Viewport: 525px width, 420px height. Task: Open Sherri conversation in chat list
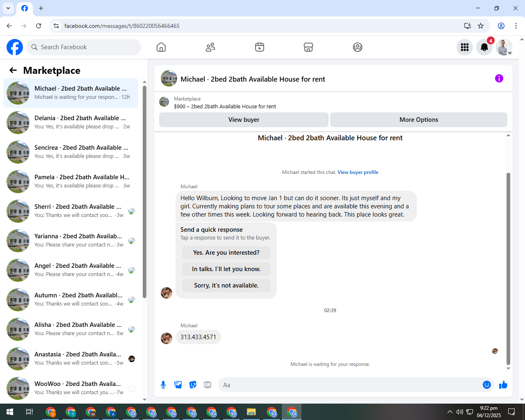click(71, 211)
